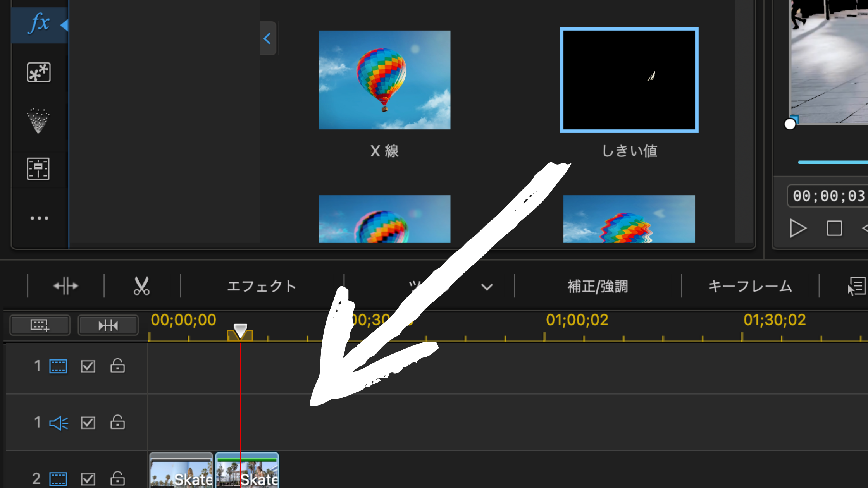
Task: Select the しきい値 effect thumbnail
Action: (x=629, y=80)
